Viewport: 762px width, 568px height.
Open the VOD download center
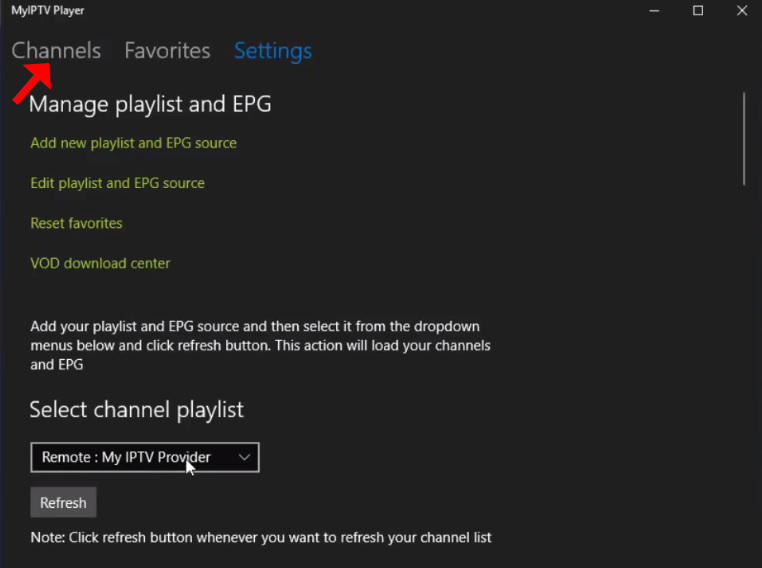pyautogui.click(x=100, y=263)
